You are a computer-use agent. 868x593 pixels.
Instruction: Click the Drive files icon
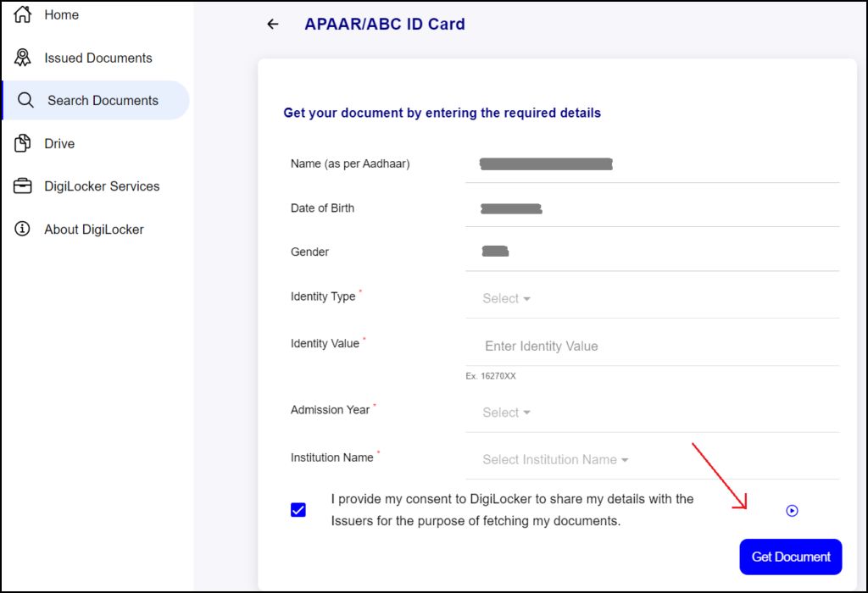(x=23, y=143)
